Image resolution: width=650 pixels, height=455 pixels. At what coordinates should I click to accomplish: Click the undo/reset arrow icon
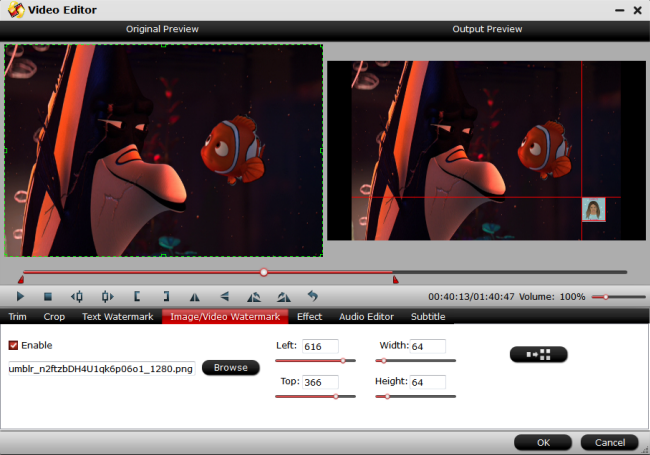(x=313, y=296)
